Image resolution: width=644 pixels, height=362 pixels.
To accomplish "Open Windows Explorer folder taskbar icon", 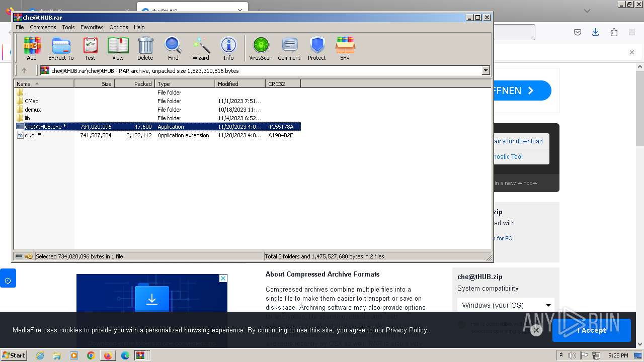I will click(x=57, y=355).
